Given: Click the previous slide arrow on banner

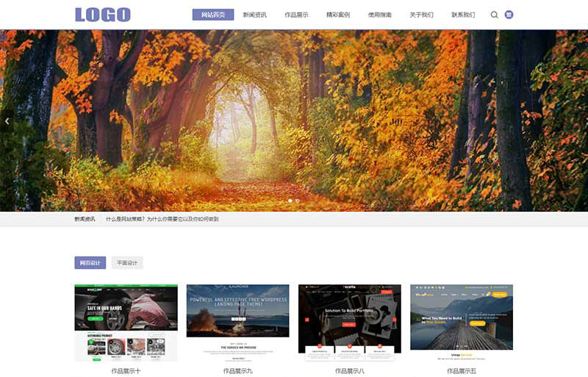Looking at the screenshot, I should point(7,121).
